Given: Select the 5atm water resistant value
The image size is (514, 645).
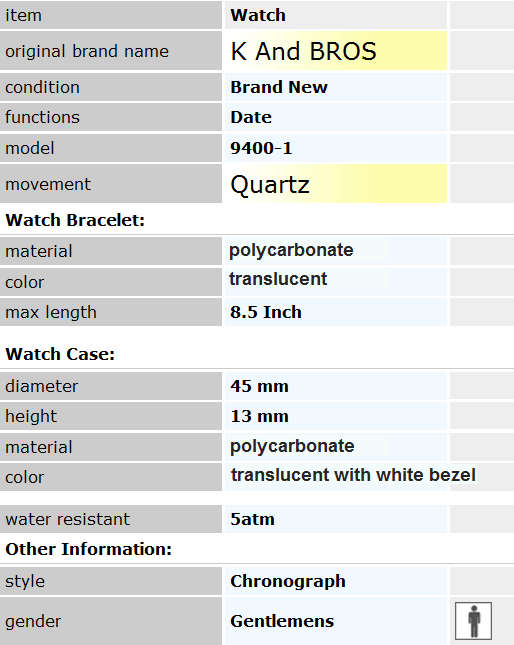Looking at the screenshot, I should [x=252, y=519].
